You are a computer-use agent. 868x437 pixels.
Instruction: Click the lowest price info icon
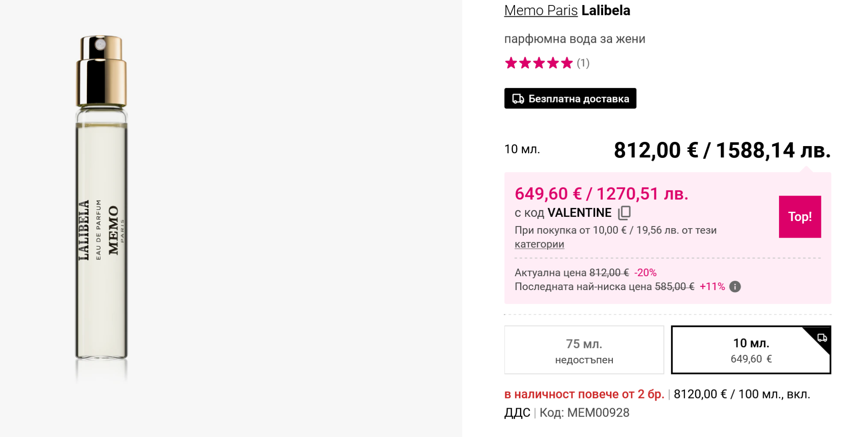(x=735, y=287)
